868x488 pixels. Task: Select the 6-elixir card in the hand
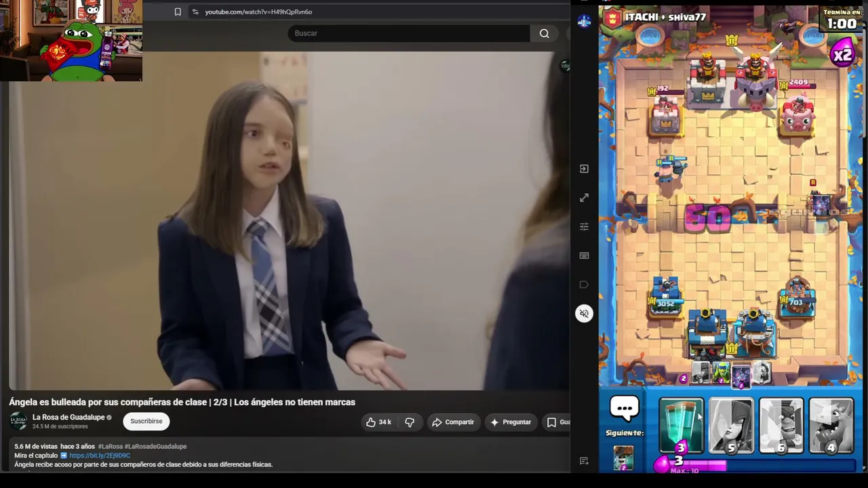pos(781,426)
